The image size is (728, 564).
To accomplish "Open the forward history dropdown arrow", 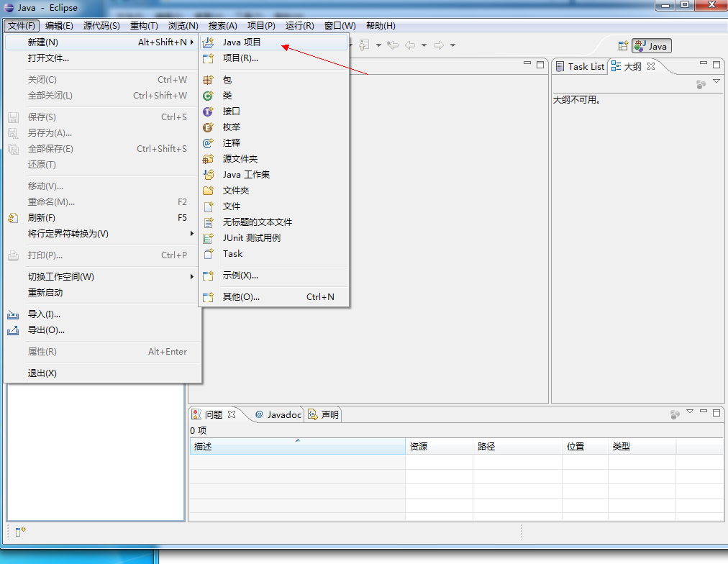I will click(x=452, y=45).
